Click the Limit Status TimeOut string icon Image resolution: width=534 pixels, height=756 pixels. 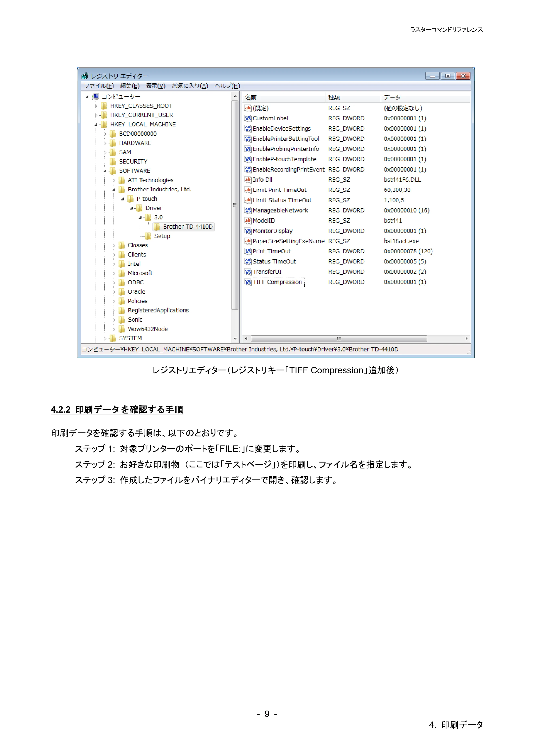(x=248, y=200)
